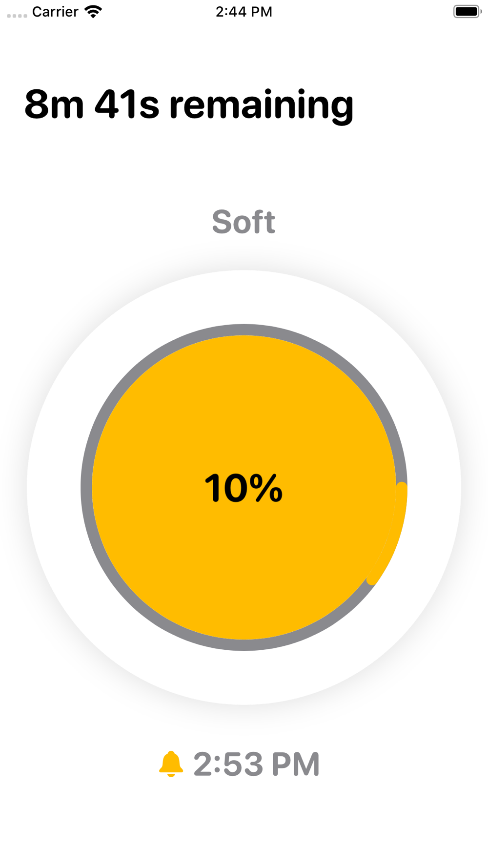Tap the Wi-Fi status icon
The width and height of the screenshot is (488, 868).
[93, 12]
